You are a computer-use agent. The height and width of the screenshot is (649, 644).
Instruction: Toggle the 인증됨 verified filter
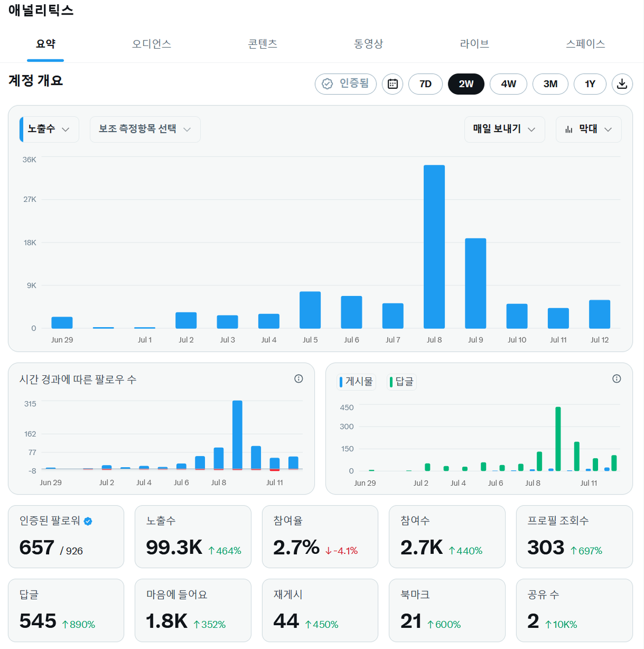[x=346, y=84]
